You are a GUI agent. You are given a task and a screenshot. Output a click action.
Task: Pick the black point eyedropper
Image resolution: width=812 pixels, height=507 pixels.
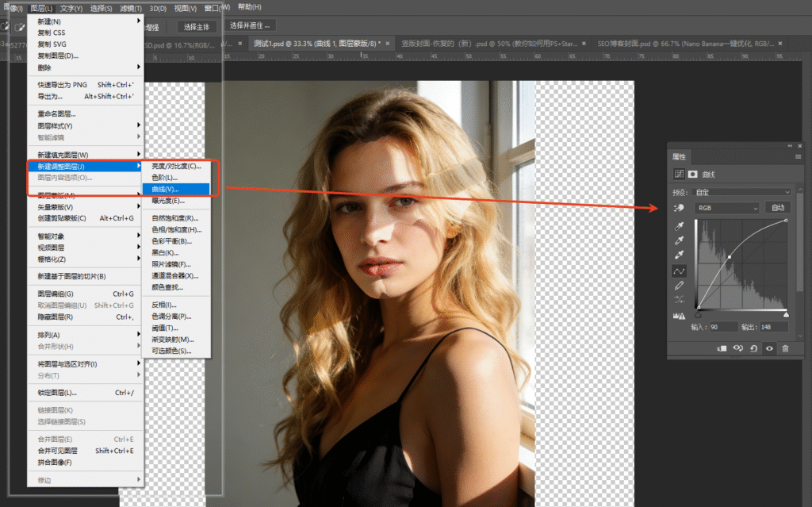coord(679,226)
